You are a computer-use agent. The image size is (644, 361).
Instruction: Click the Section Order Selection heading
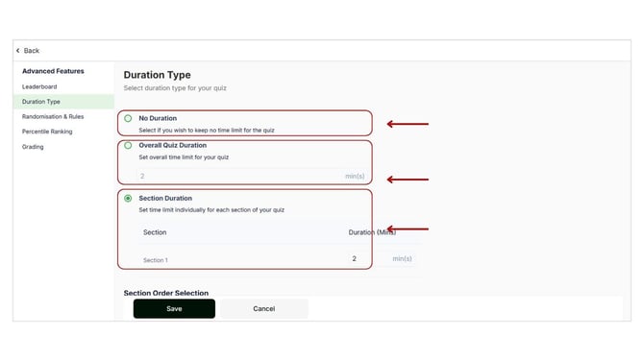166,293
